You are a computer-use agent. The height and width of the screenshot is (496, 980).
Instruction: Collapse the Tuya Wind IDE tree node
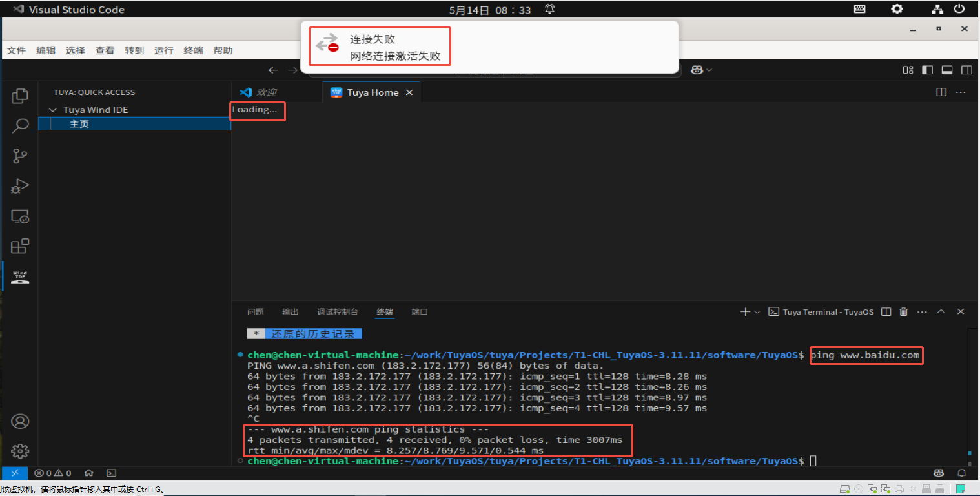pos(53,110)
